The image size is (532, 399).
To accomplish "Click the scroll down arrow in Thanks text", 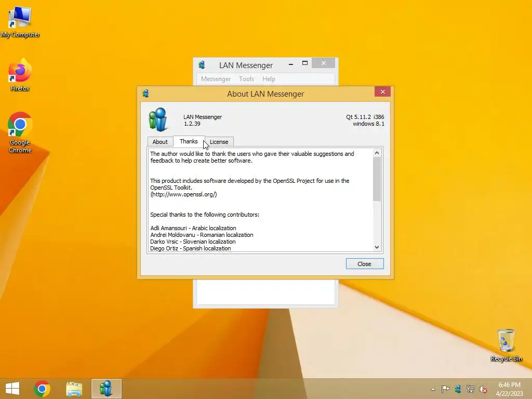I will point(377,247).
